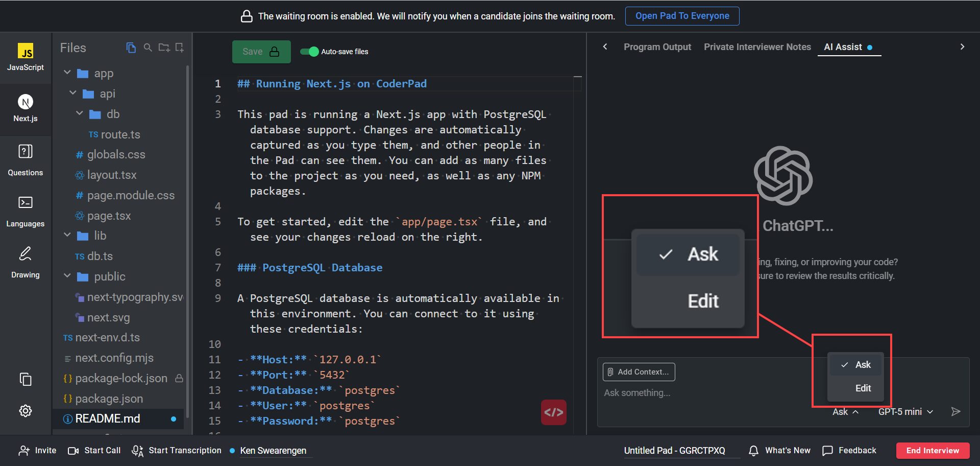Send the AI Assist message arrow

[955, 412]
